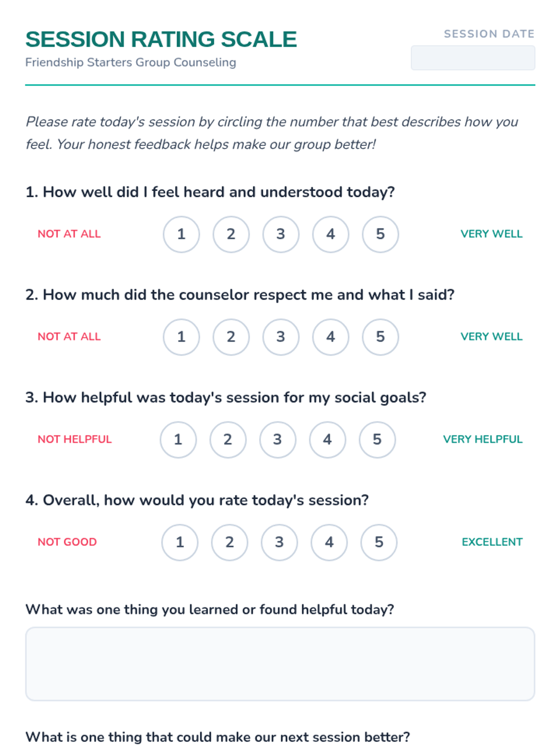Screen dimensions: 560x747
Task: Select rating 1 for social goals helpfulness
Action: click(178, 439)
